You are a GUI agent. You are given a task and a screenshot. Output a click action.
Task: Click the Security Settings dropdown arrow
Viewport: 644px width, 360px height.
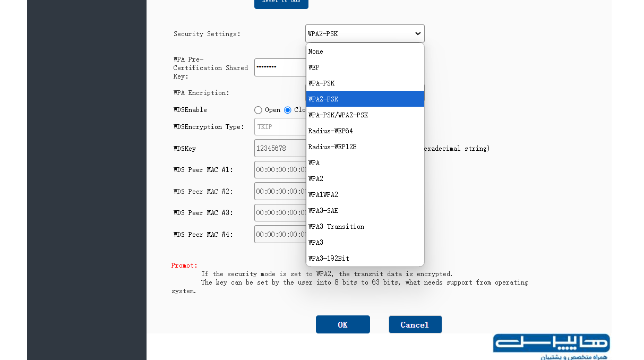418,33
